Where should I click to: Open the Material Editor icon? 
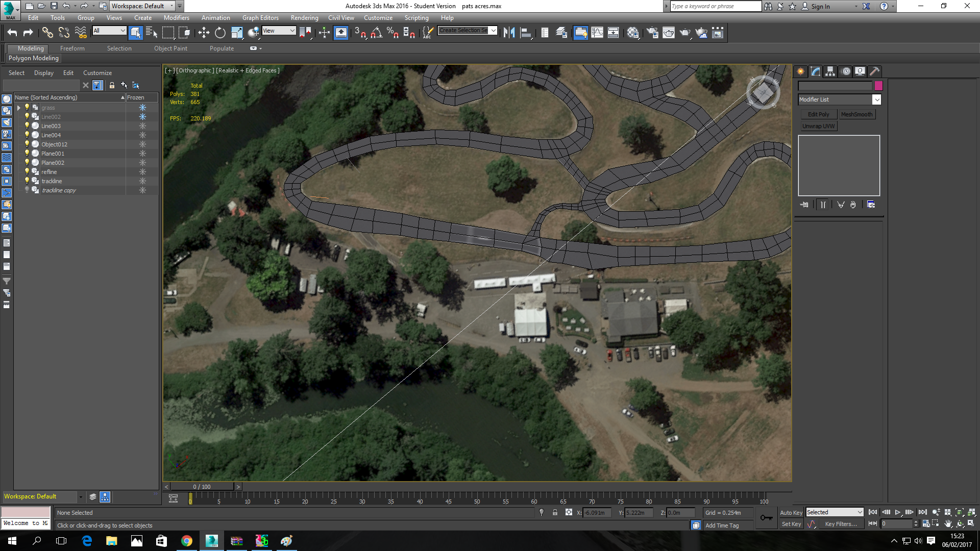tap(633, 33)
